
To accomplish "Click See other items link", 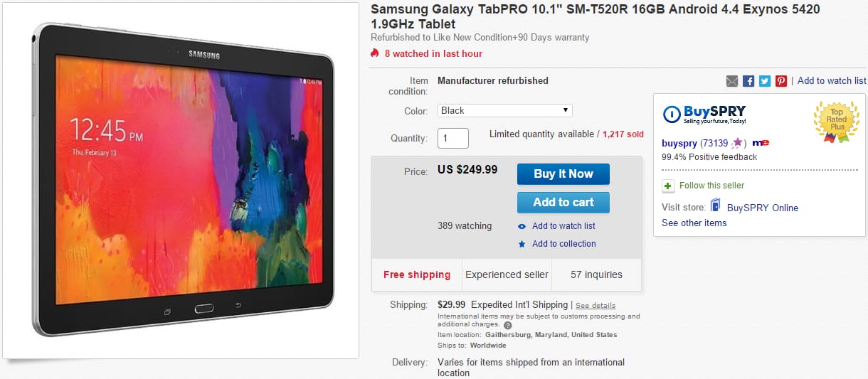I will pos(694,223).
